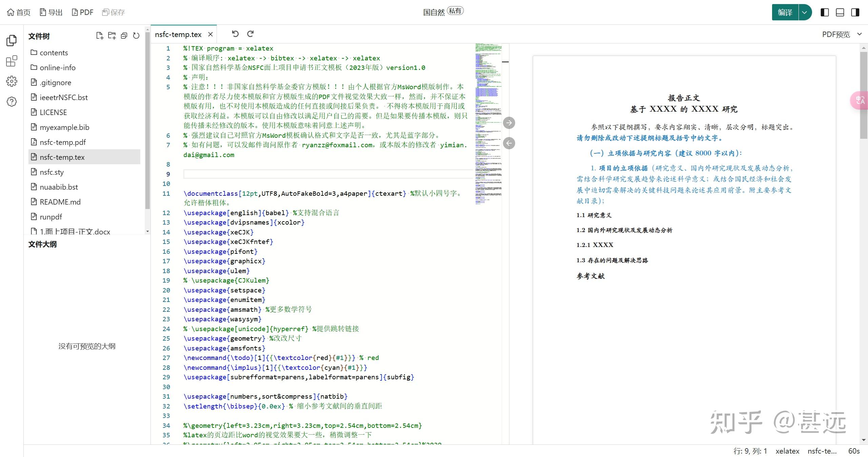Sync editor to PDF with right arrow

[509, 123]
